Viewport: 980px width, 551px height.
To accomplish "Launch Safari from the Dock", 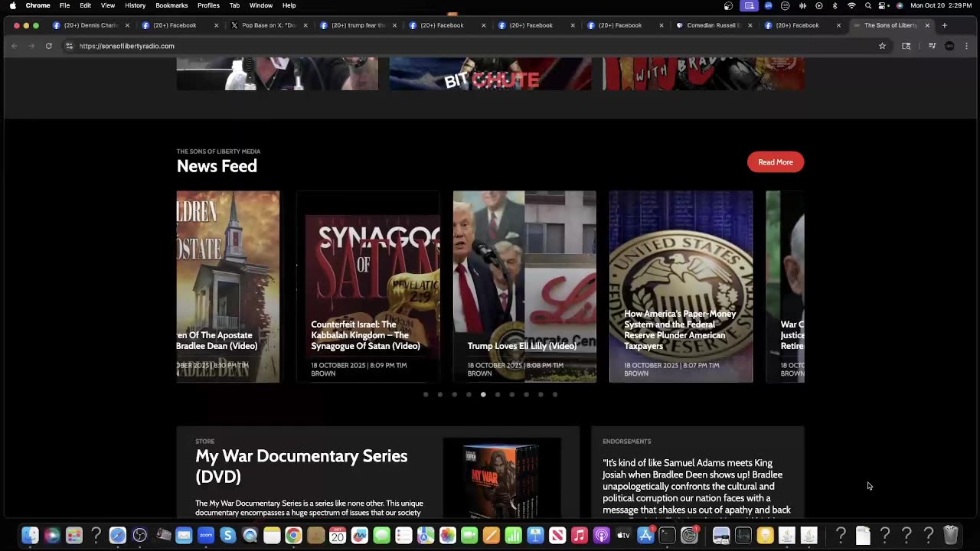I will point(117,536).
